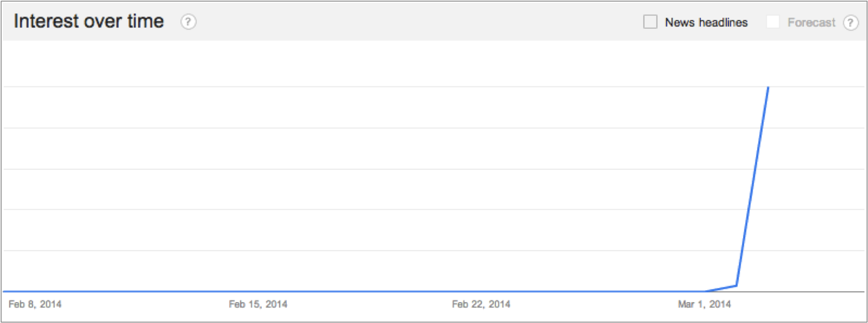Open the Forecast help question mark
The width and height of the screenshot is (868, 323).
(x=850, y=22)
